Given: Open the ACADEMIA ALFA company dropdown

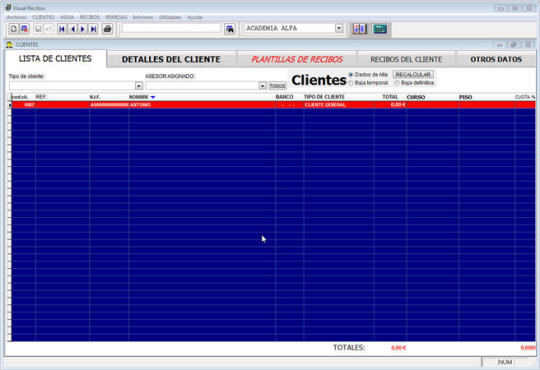Looking at the screenshot, I should click(339, 28).
